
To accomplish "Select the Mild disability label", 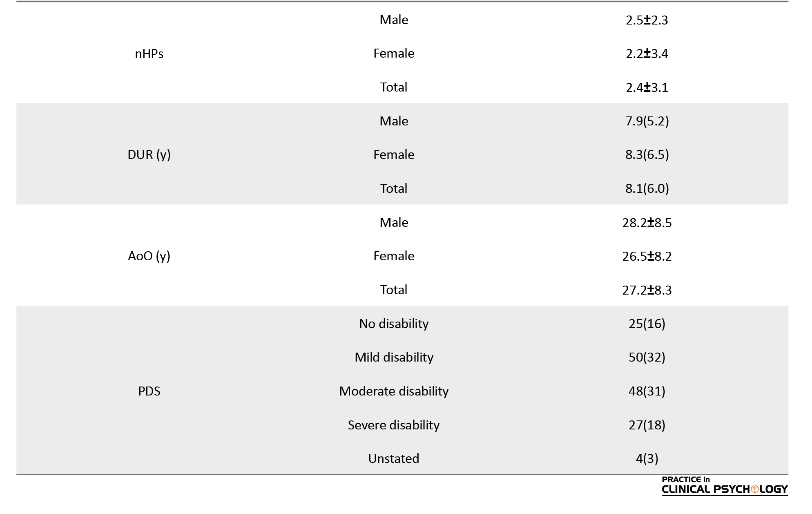I will [x=394, y=358].
